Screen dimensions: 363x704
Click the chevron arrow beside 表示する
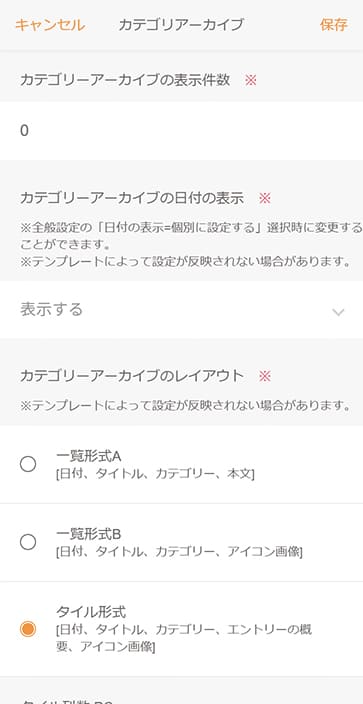click(x=338, y=312)
